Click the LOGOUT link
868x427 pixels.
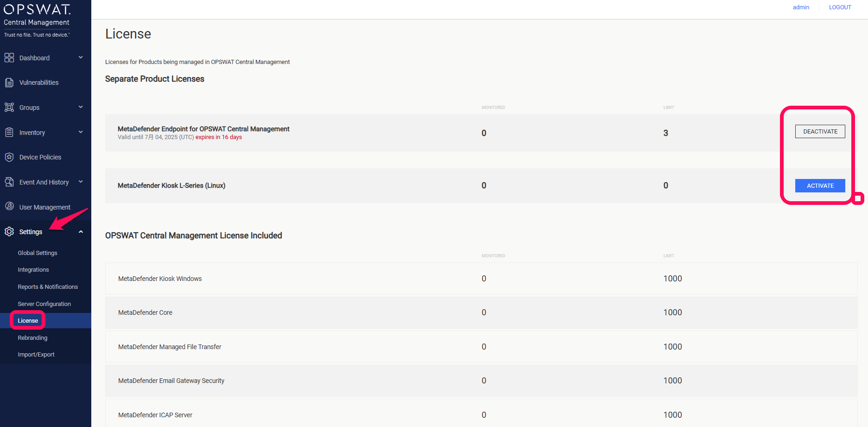(x=840, y=7)
